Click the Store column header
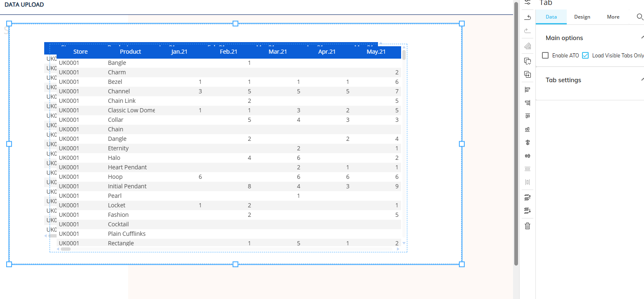644x299 pixels. click(81, 52)
